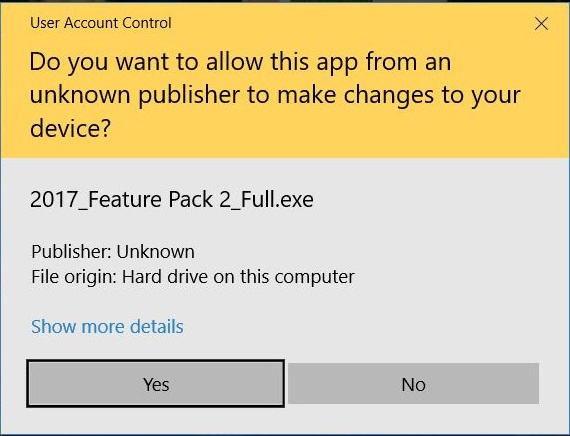570x436 pixels.
Task: Click the word 'Control' in the dialog title
Action: coord(147,23)
